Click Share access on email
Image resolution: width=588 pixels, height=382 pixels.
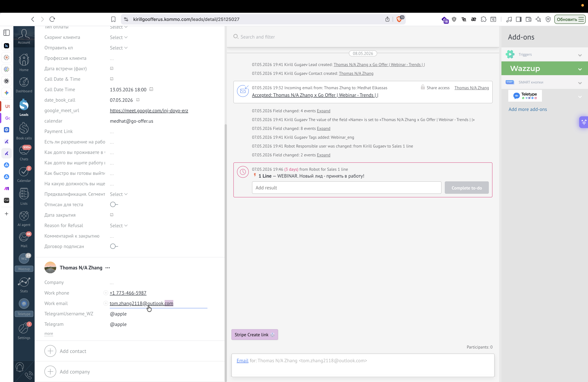pyautogui.click(x=435, y=88)
